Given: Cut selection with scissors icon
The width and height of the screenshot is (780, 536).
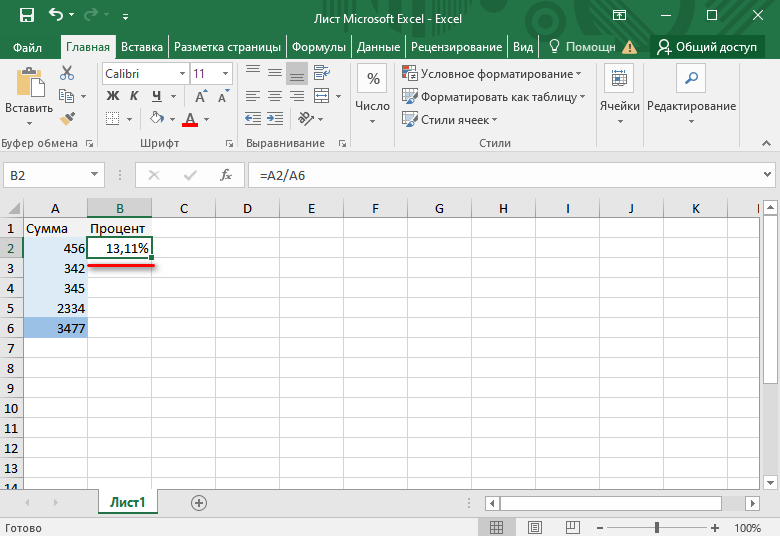Looking at the screenshot, I should [x=67, y=73].
